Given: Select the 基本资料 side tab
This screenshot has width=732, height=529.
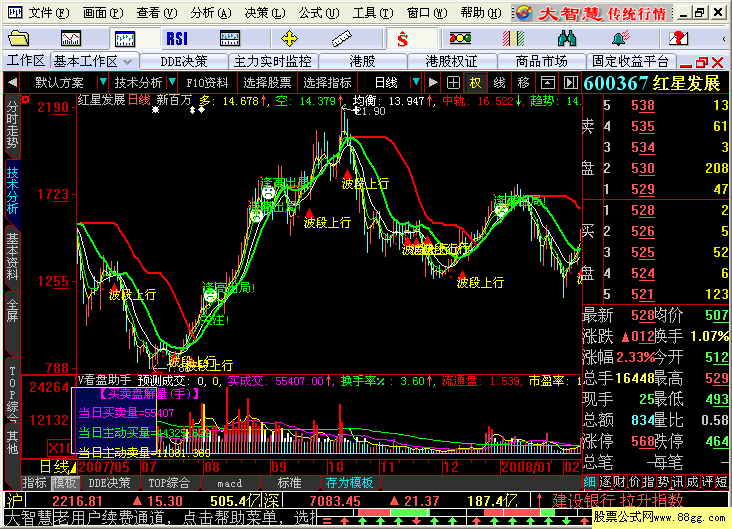Looking at the screenshot, I should tap(12, 256).
